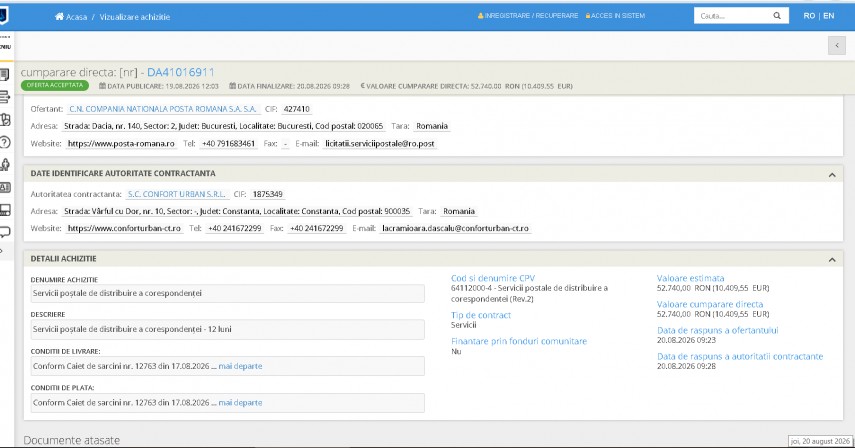
Task: Click the DESCRIERE field with 12 luni
Action: pos(227,330)
